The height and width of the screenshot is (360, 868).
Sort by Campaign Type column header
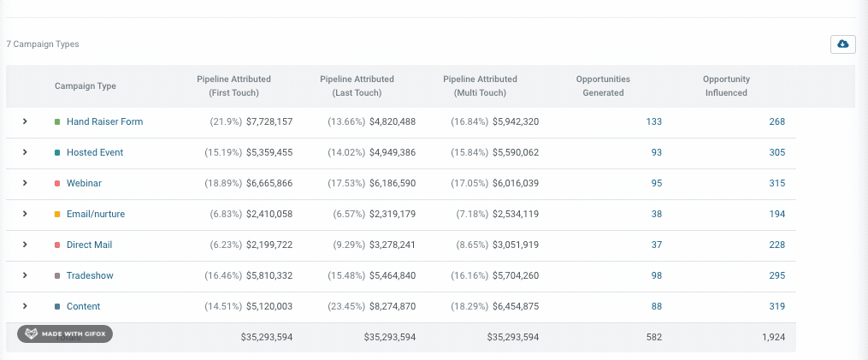pyautogui.click(x=86, y=86)
